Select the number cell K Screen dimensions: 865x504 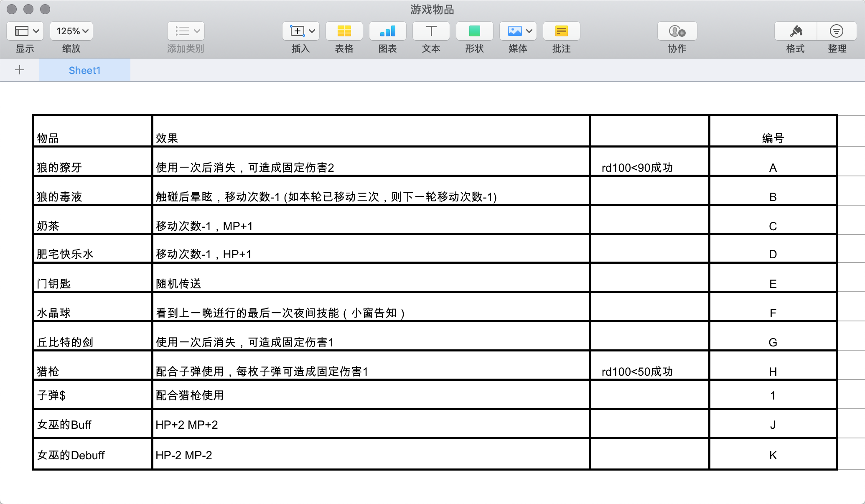pyautogui.click(x=773, y=454)
